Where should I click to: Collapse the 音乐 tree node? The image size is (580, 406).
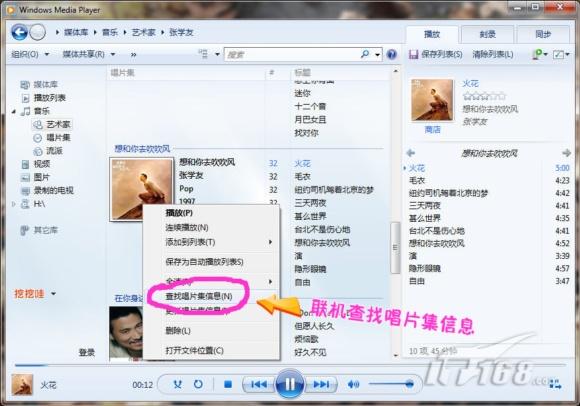(x=14, y=111)
